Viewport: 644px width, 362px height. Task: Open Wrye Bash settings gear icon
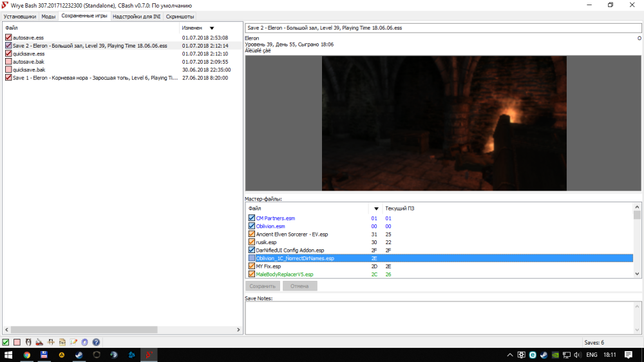84,342
